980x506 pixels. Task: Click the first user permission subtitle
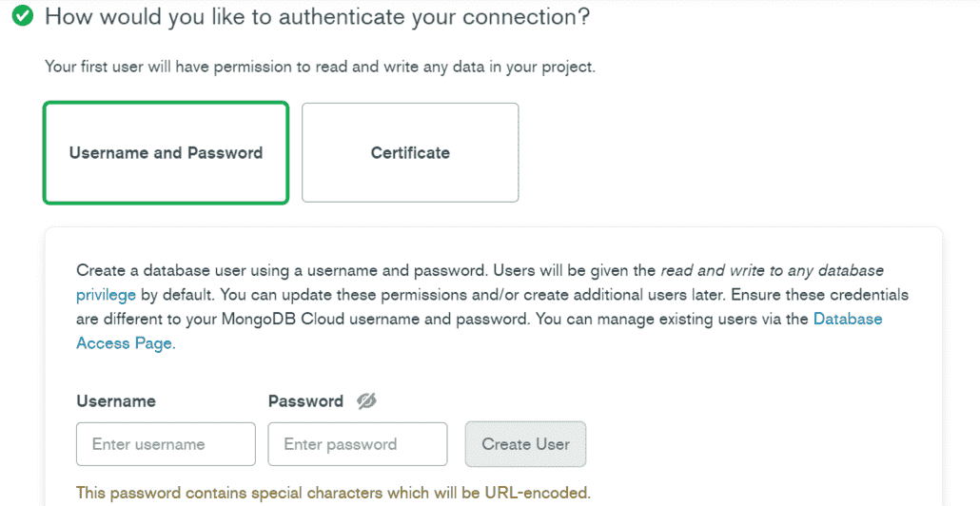coord(320,67)
